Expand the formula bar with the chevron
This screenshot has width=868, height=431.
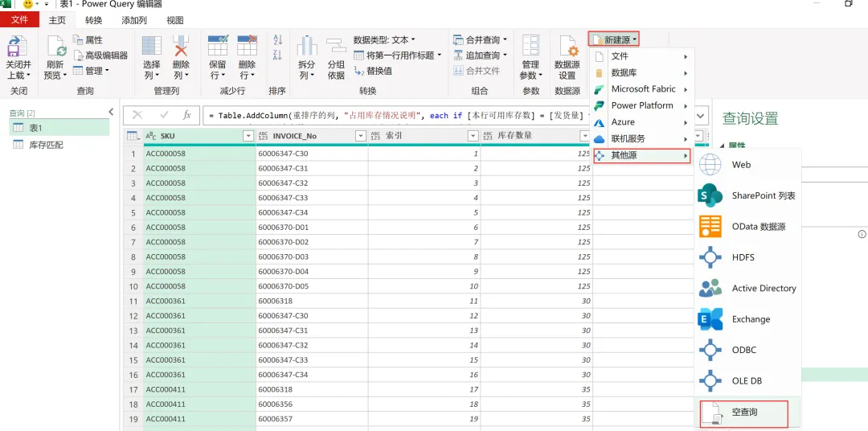(x=701, y=116)
